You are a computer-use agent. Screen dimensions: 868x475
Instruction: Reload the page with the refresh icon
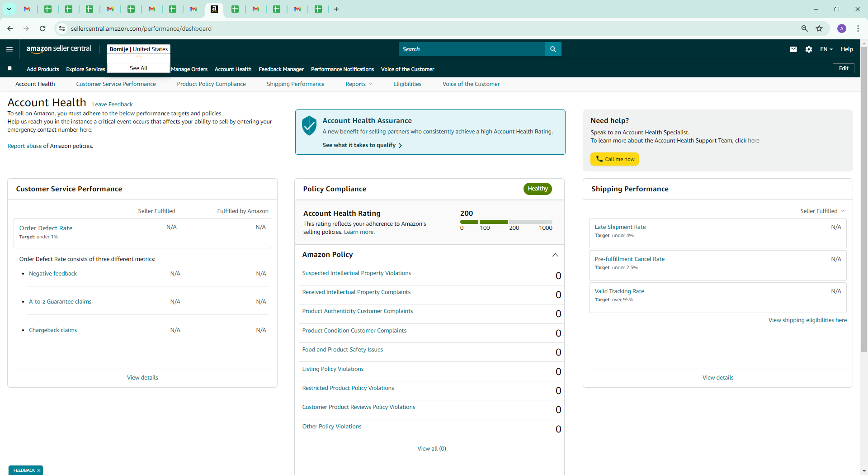42,28
